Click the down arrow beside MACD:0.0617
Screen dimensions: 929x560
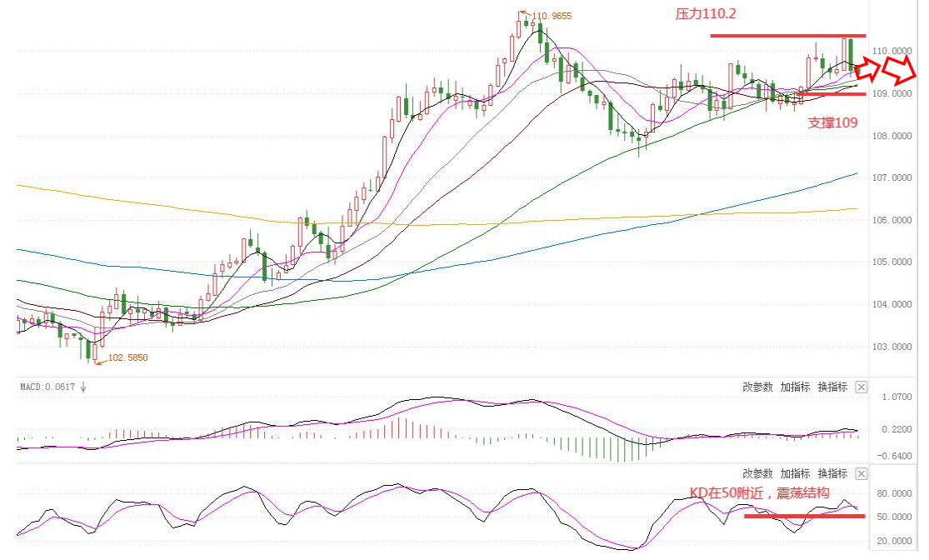(x=83, y=387)
